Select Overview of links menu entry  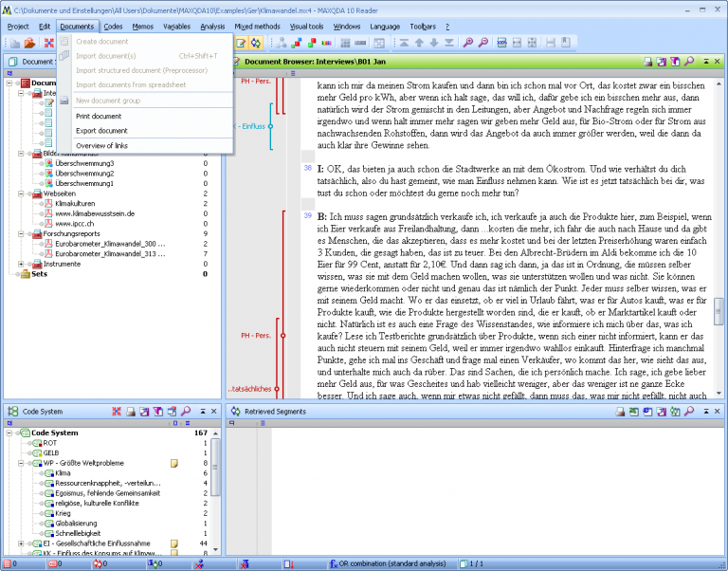coord(101,145)
